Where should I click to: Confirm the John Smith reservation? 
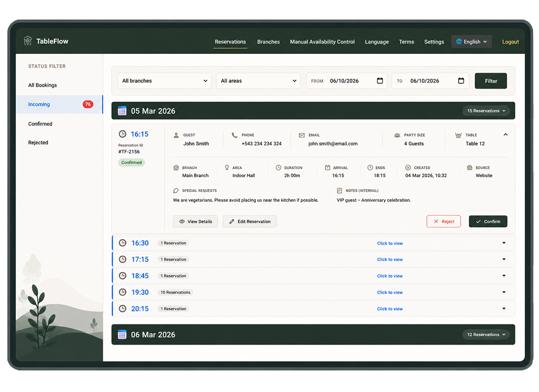(488, 221)
